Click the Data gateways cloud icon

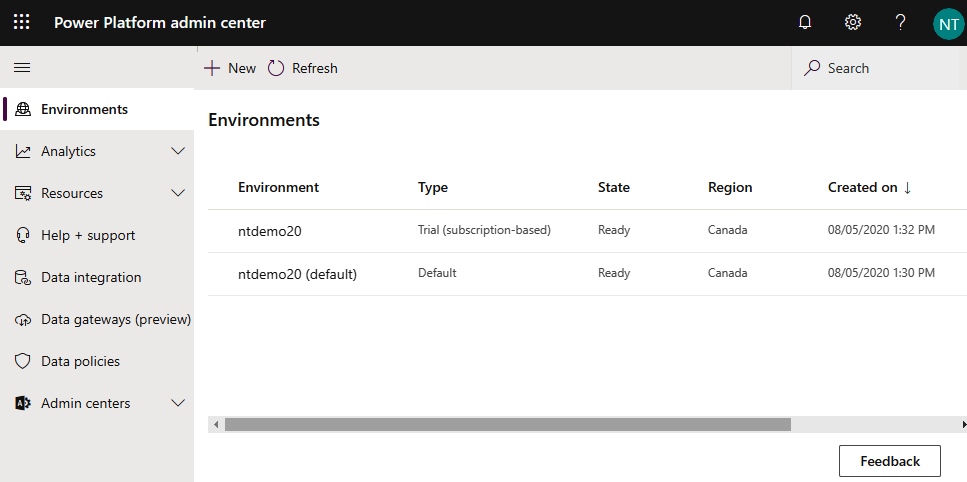(x=23, y=319)
